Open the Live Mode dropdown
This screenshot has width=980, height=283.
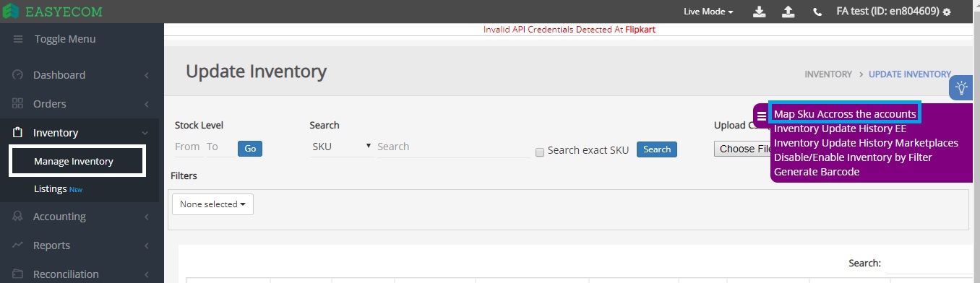(x=708, y=12)
